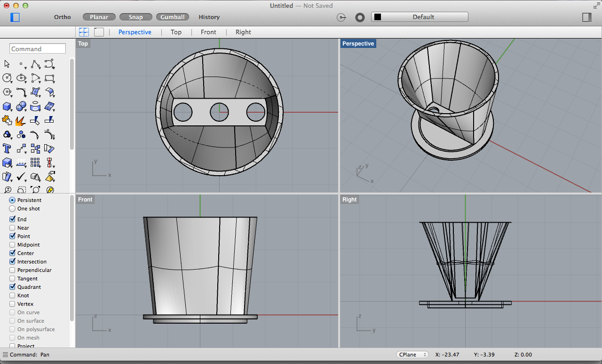Click the Explode tool icon
Screen dimensions: 602x364
tap(21, 120)
